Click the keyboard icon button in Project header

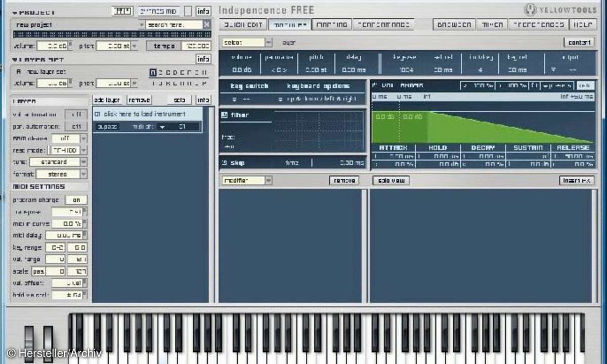point(122,11)
